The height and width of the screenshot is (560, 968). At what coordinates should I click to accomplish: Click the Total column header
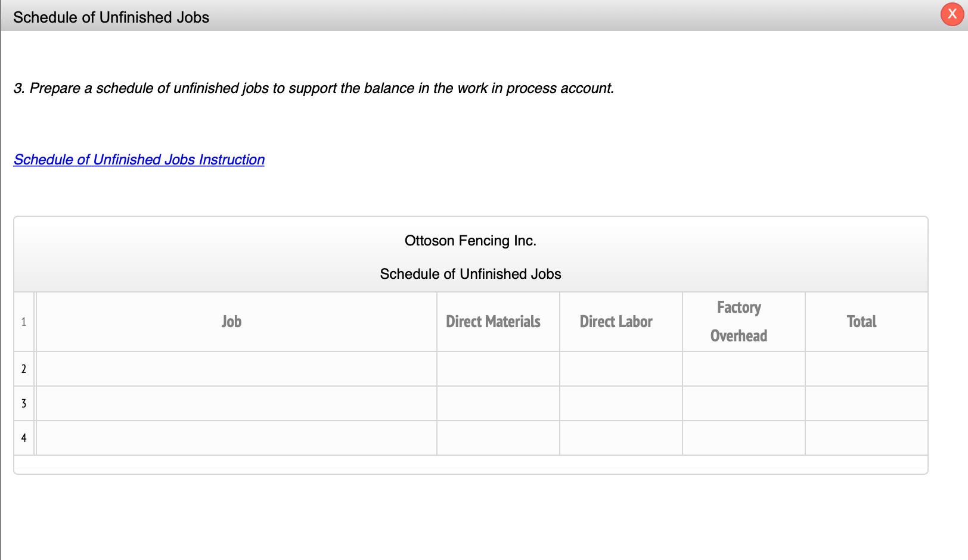point(861,322)
